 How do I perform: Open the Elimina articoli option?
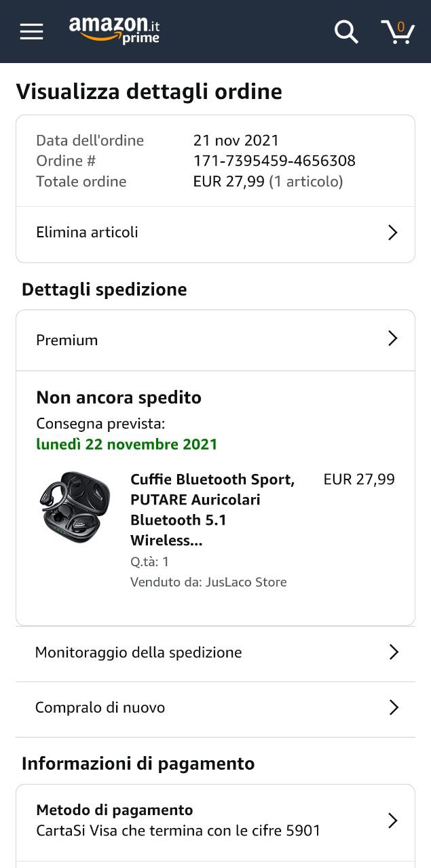[87, 233]
